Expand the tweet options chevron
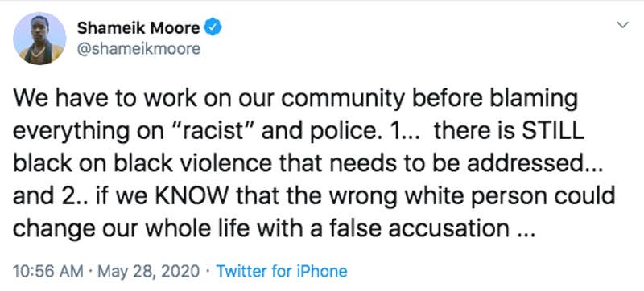644x291 pixels. [623, 25]
